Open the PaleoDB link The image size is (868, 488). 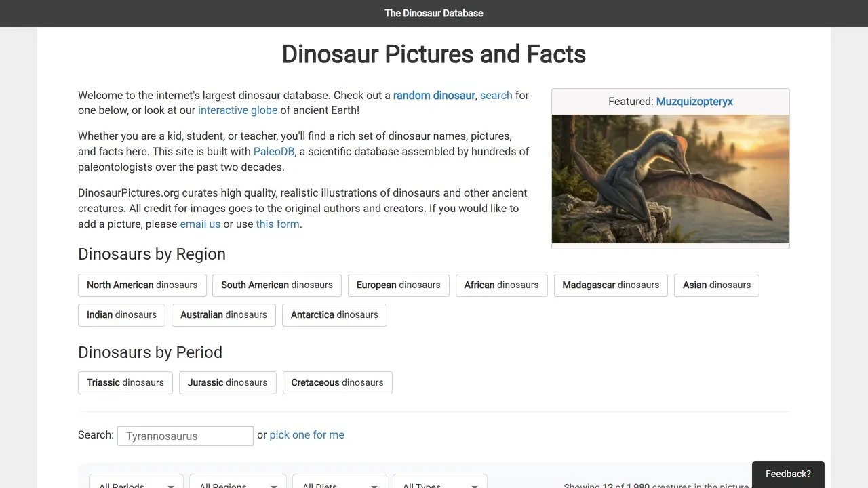(x=274, y=151)
